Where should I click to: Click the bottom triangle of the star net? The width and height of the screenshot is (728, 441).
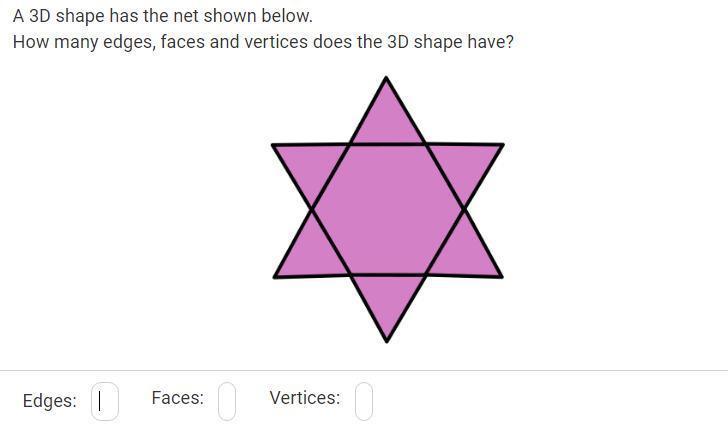pyautogui.click(x=387, y=300)
